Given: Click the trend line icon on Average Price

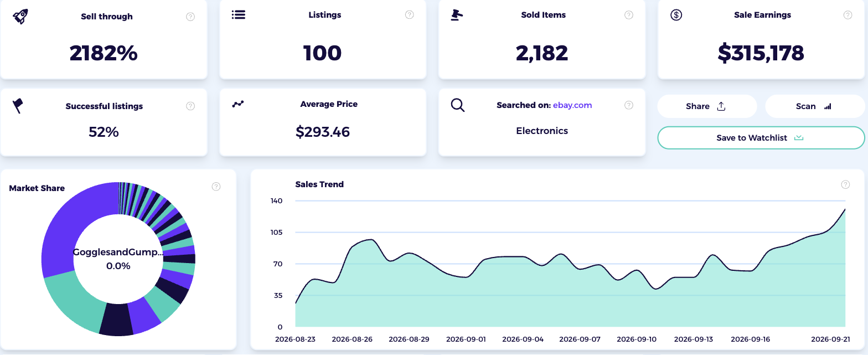Looking at the screenshot, I should pyautogui.click(x=238, y=104).
